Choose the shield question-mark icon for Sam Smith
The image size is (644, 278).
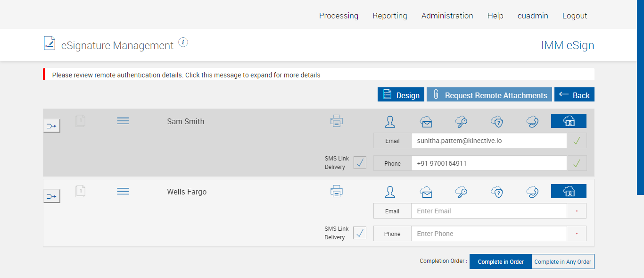tap(497, 122)
